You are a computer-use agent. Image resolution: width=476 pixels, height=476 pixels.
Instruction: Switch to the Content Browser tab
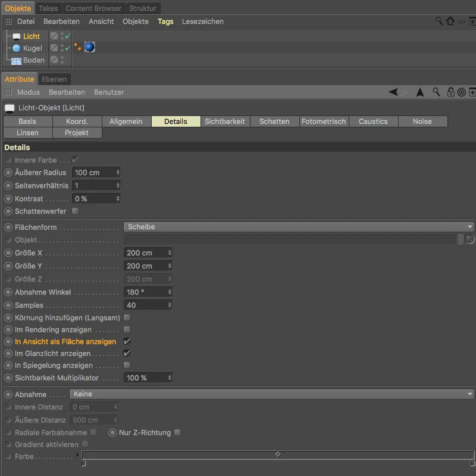pos(93,8)
